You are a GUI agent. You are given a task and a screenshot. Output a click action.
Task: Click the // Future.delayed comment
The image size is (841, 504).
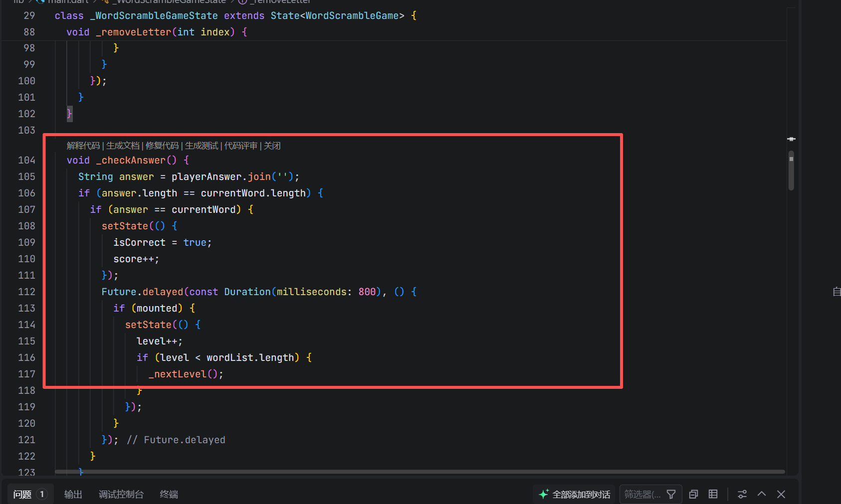point(176,440)
